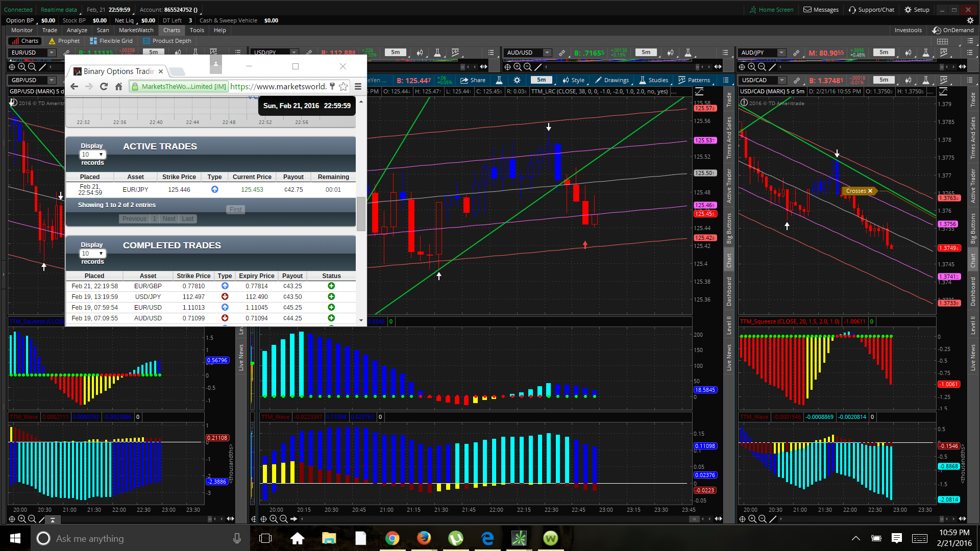Open File Explorer from the taskbar
Viewport: 980px width, 551px height.
click(x=329, y=538)
